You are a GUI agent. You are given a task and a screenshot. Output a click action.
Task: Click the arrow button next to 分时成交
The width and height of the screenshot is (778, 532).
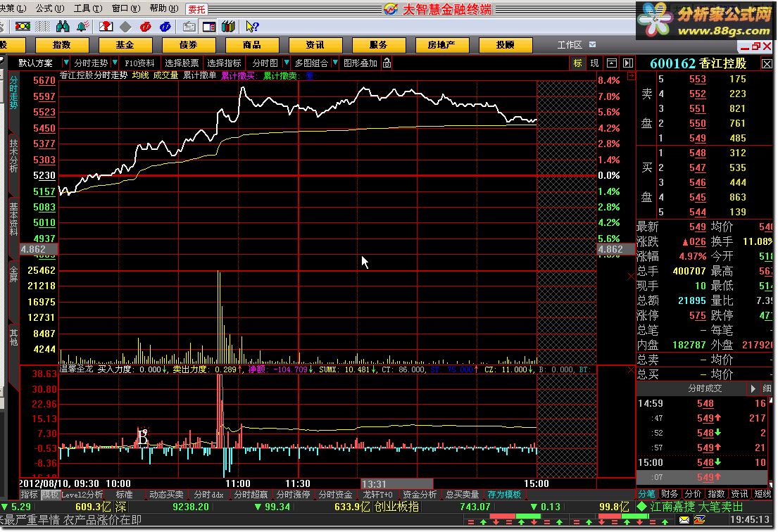tap(753, 388)
